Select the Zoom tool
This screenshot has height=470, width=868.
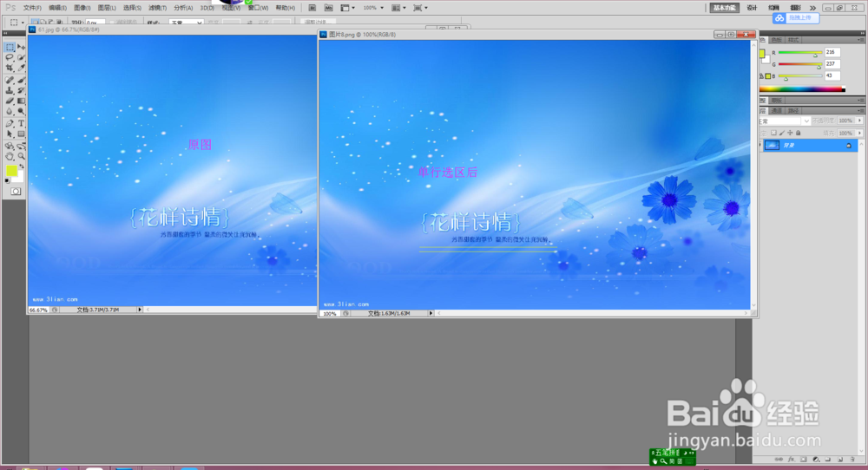coord(21,157)
